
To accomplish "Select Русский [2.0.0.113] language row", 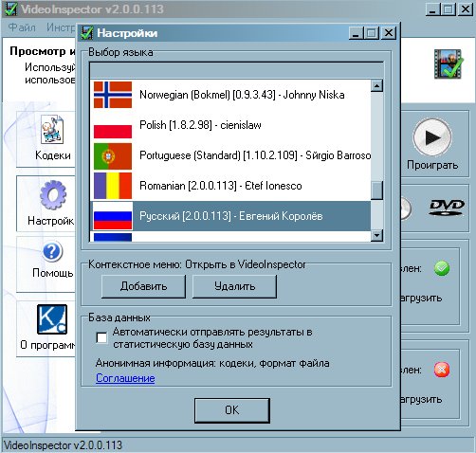I will [230, 216].
